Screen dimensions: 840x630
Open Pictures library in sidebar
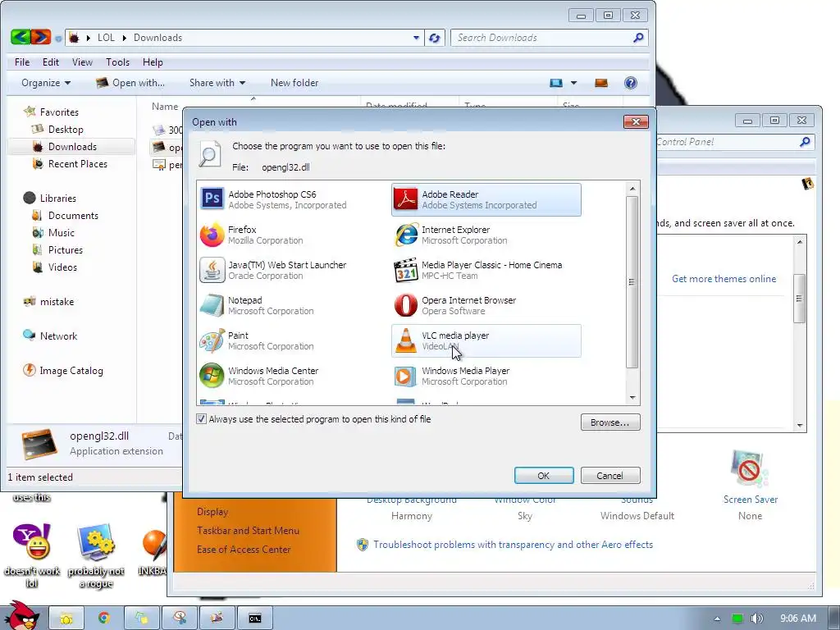66,249
